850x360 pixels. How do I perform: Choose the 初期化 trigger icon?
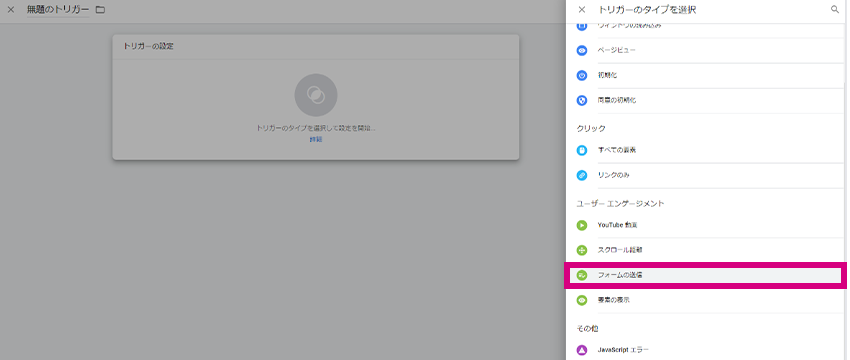click(582, 75)
